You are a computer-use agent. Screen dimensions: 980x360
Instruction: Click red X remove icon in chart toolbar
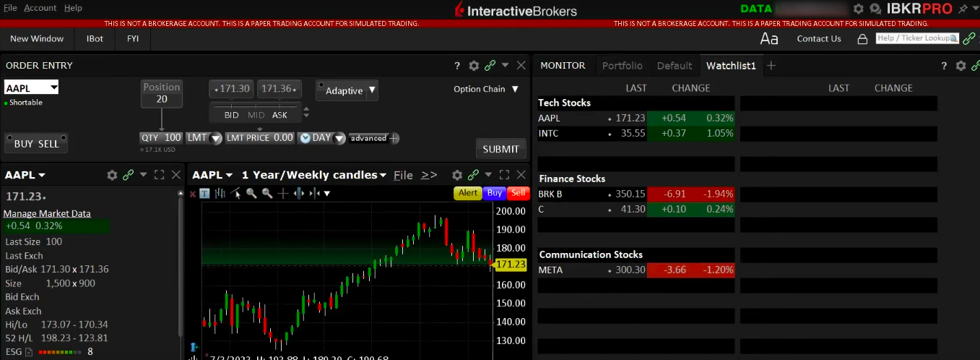(x=193, y=194)
